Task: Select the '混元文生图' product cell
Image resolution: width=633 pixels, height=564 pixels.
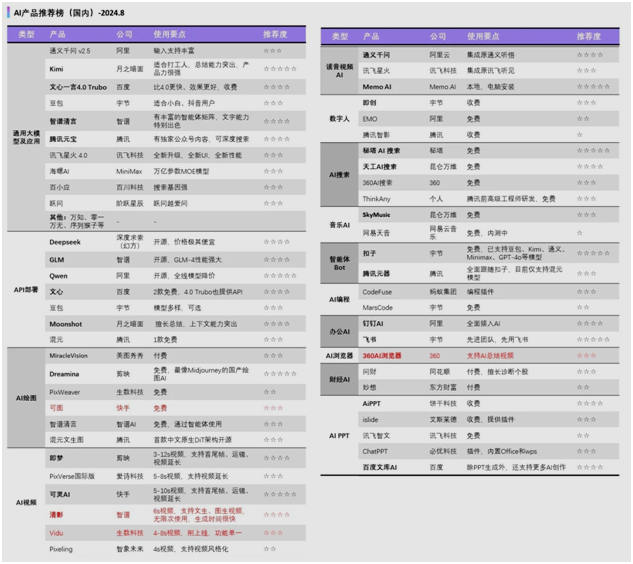Action: (66, 440)
